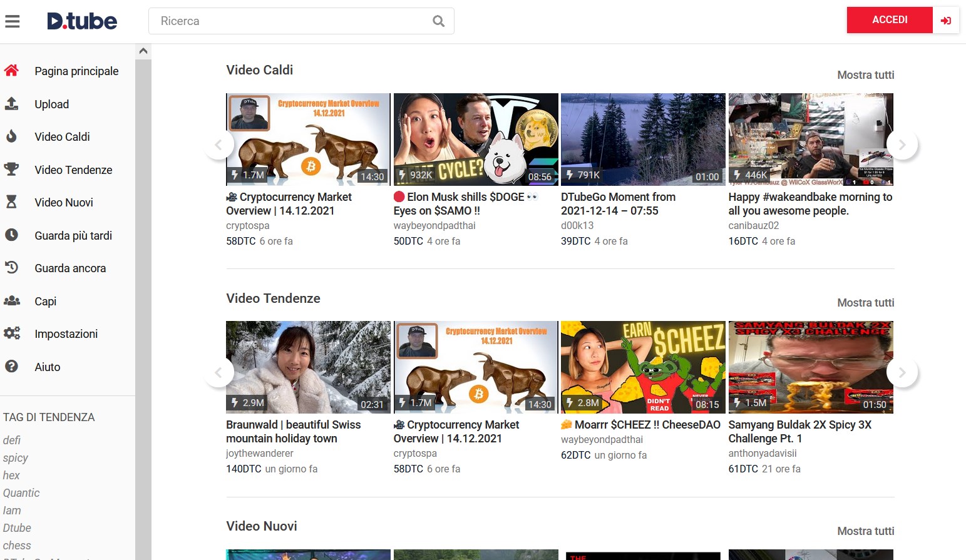Click the clock icon for Guarda più tardi

point(11,235)
